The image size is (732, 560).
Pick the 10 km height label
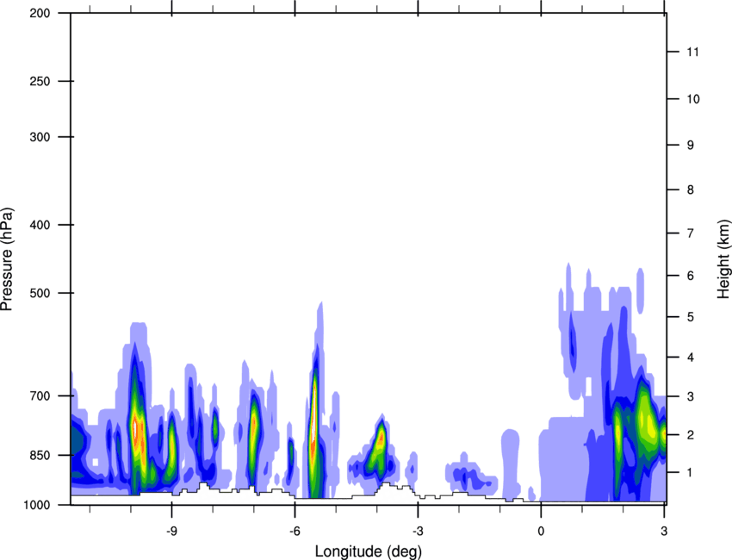(x=693, y=99)
